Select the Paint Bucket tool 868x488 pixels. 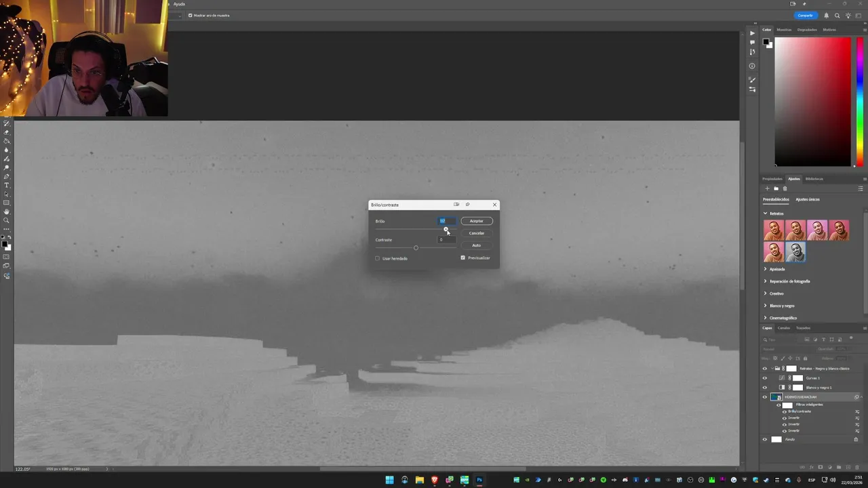[x=7, y=141]
